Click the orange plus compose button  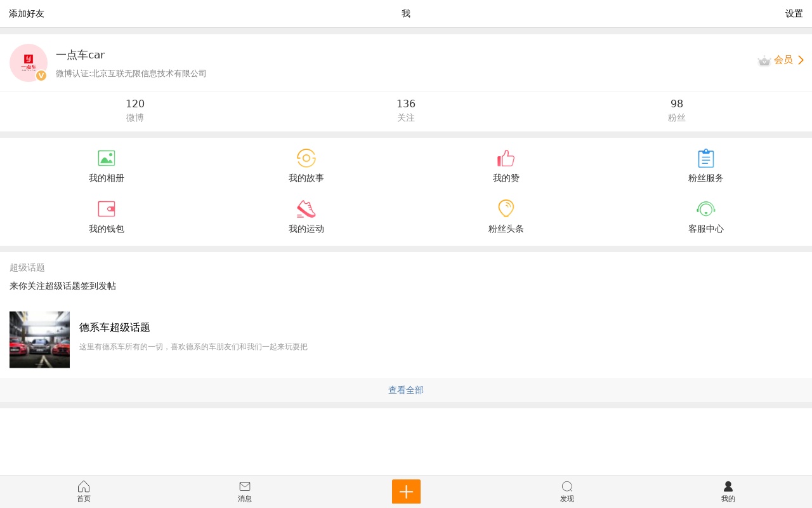pyautogui.click(x=406, y=491)
